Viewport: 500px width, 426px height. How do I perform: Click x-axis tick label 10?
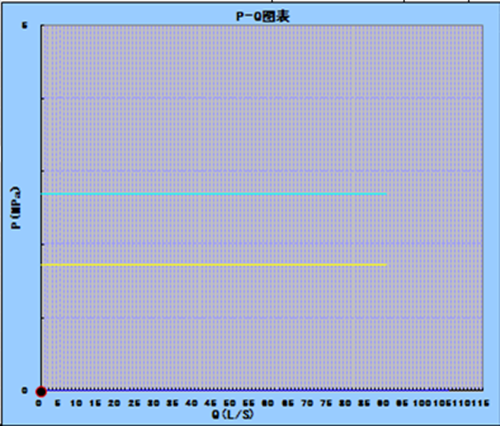pyautogui.click(x=76, y=403)
